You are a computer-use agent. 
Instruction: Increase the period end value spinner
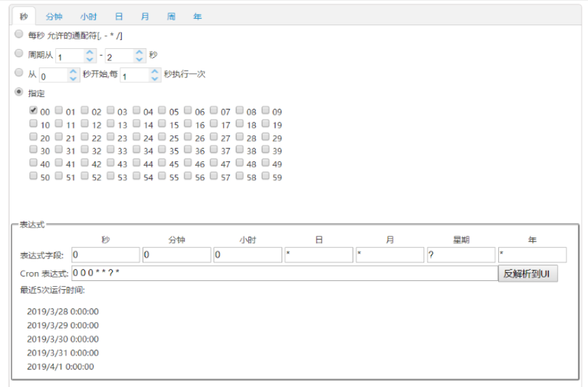[139, 52]
